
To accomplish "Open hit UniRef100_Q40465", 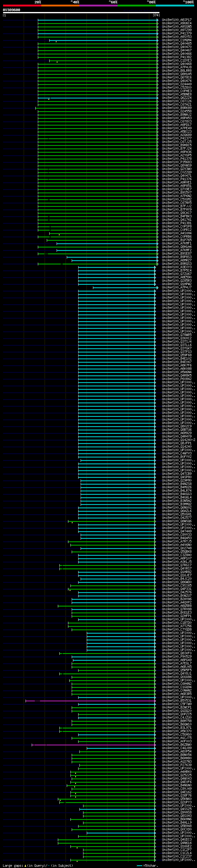I will pos(177,43).
